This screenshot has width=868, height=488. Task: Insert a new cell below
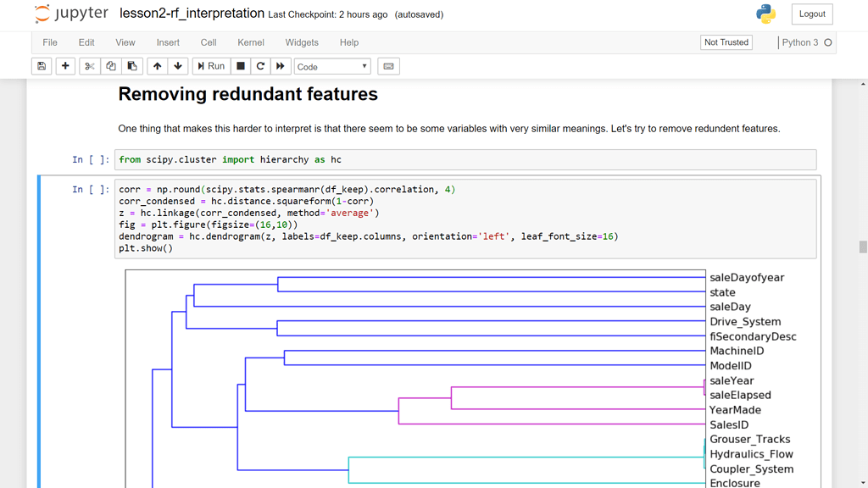pos(65,65)
